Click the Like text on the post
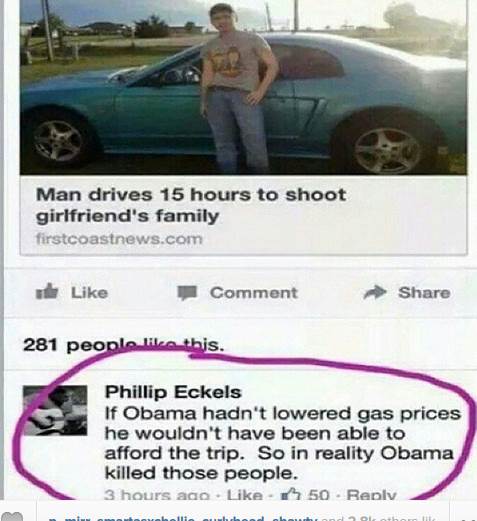477x521 pixels. [89, 293]
